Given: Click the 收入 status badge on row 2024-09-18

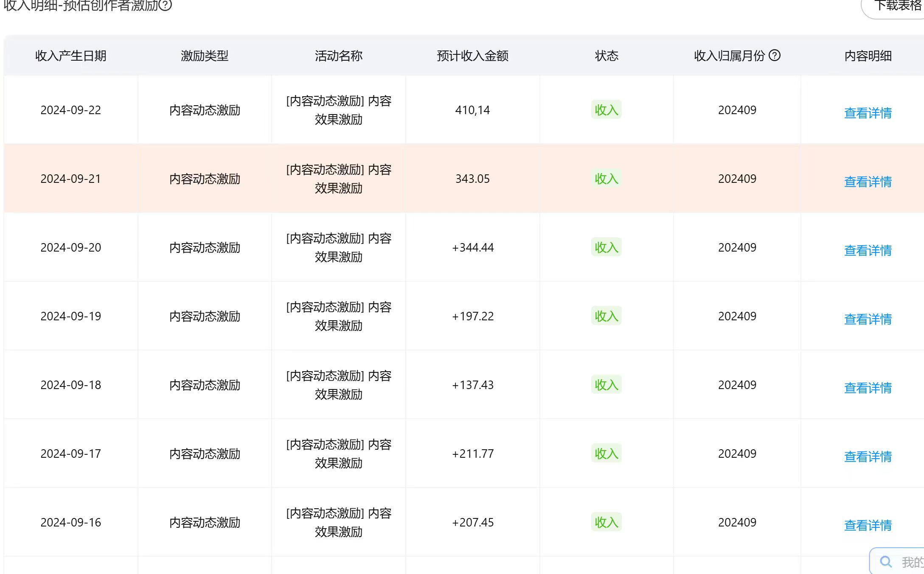Looking at the screenshot, I should click(606, 385).
